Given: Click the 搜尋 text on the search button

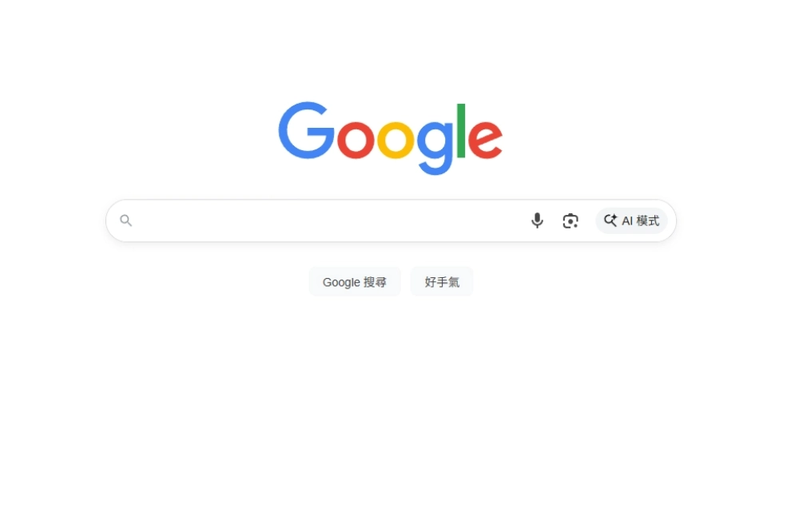Looking at the screenshot, I should coord(375,282).
